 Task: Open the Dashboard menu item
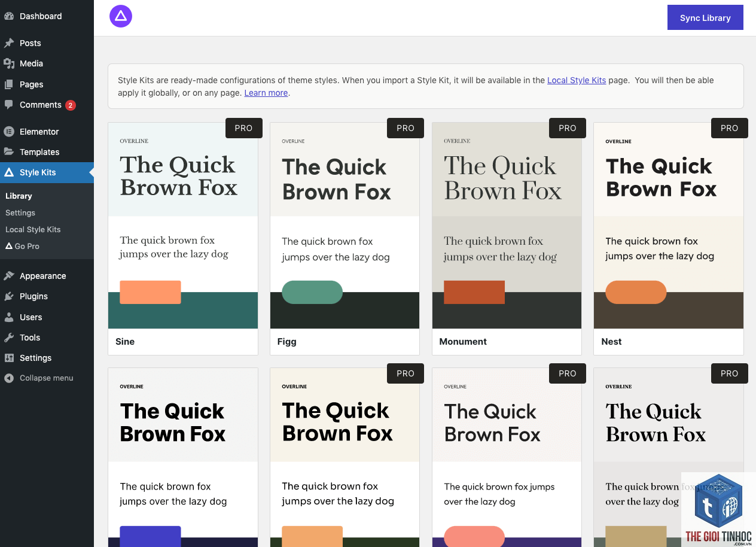pos(47,16)
